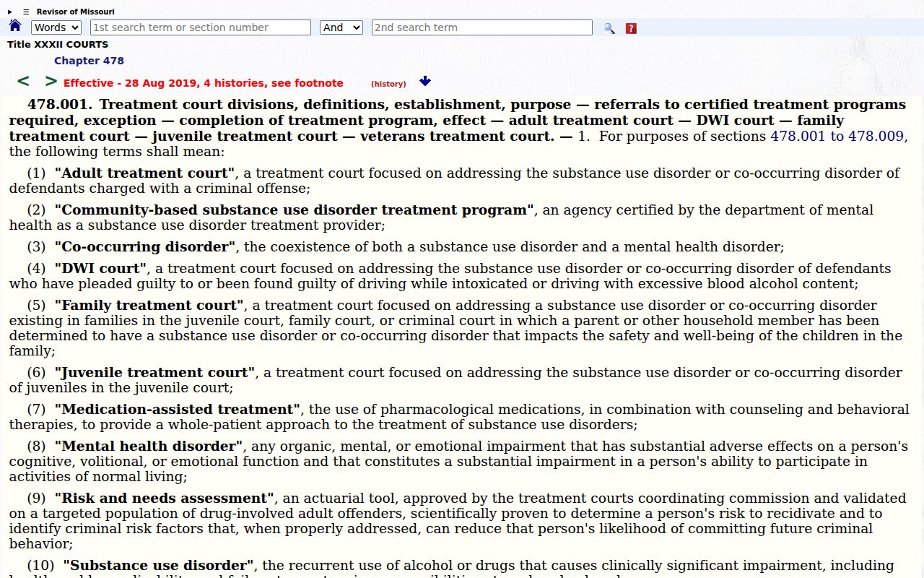Viewport: 924px width, 578px height.
Task: Open the Words search type dropdown
Action: pos(56,27)
